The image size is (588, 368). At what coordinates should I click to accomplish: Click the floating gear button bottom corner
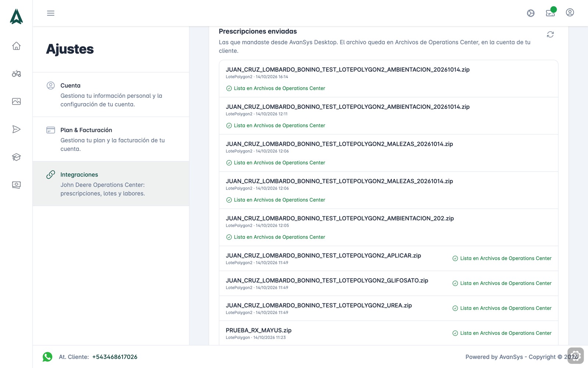click(x=576, y=356)
